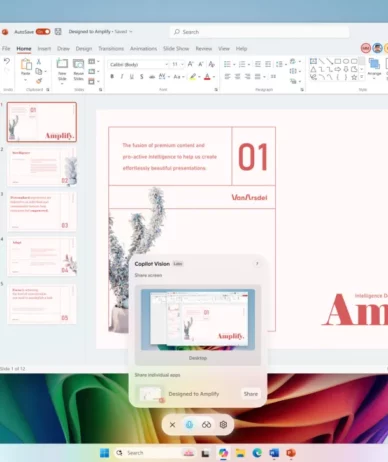388x462 pixels.
Task: Open the font size dropdown
Action: click(182, 64)
